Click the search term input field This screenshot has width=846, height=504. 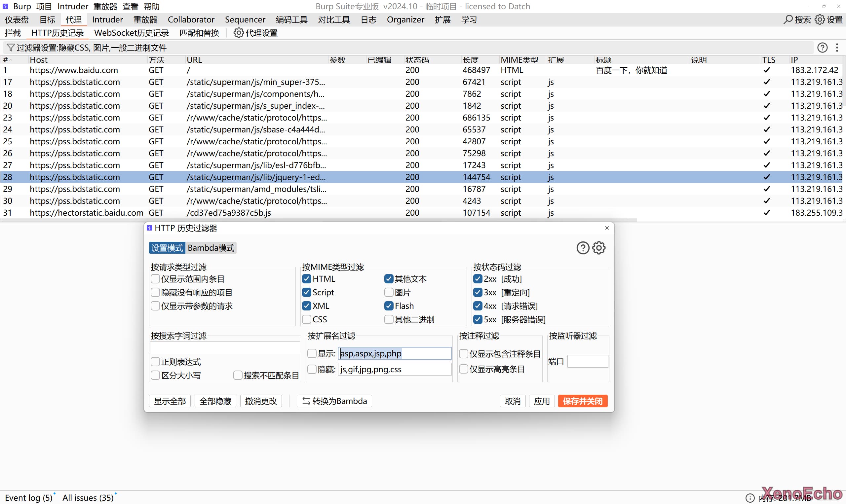click(x=225, y=348)
